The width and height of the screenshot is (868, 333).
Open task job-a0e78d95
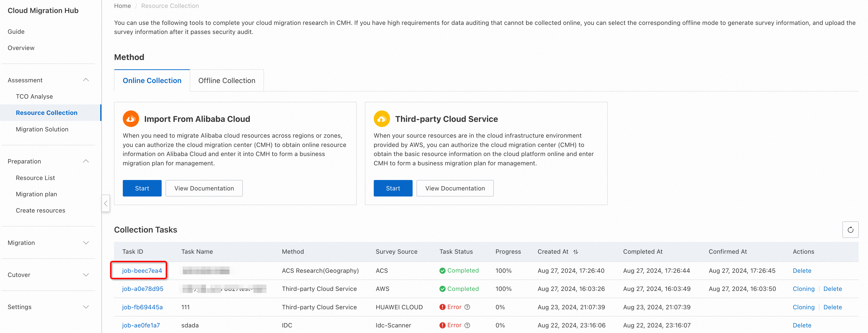click(143, 289)
